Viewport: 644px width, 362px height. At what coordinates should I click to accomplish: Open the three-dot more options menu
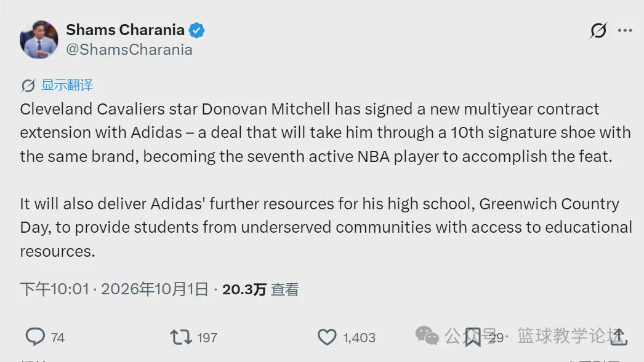click(x=625, y=30)
